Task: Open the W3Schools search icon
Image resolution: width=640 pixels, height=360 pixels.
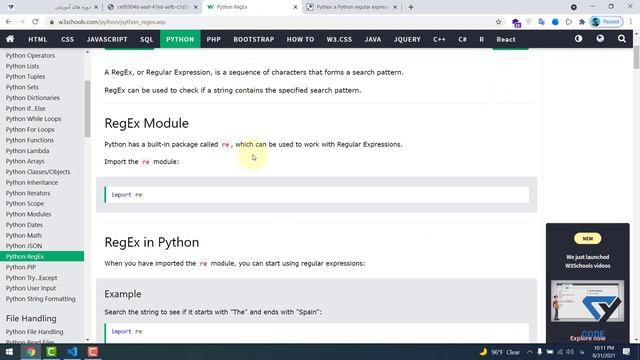Action: click(x=622, y=39)
